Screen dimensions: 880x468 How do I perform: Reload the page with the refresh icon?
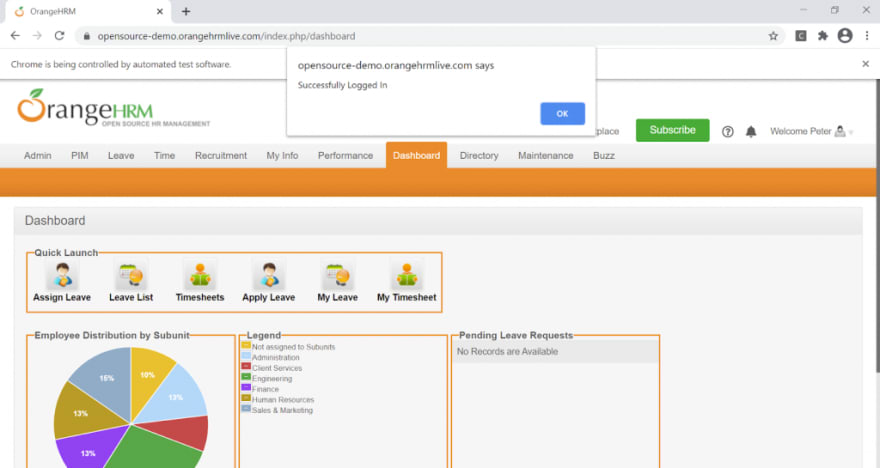(59, 35)
